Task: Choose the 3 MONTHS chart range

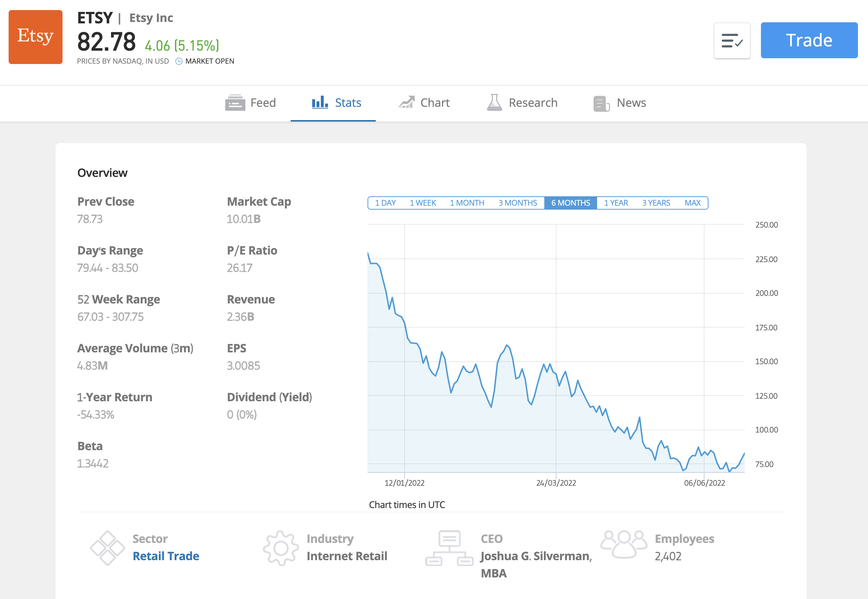Action: coord(518,203)
